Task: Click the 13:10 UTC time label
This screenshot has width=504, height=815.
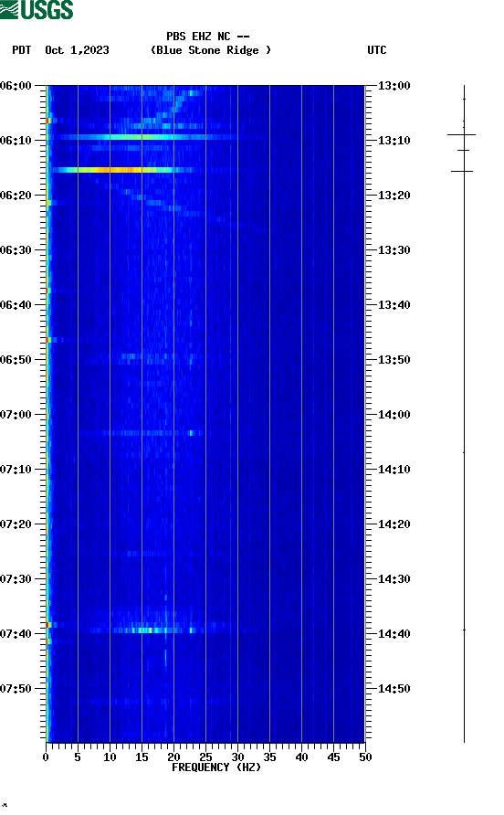Action: (394, 141)
